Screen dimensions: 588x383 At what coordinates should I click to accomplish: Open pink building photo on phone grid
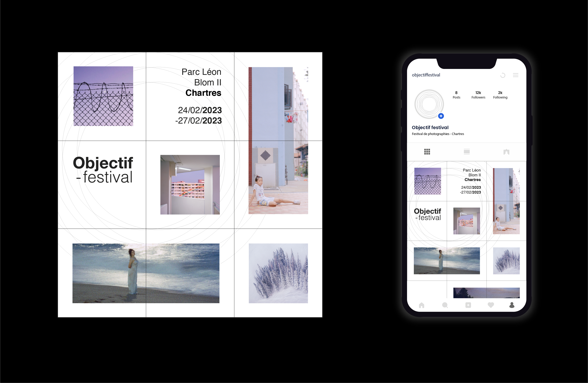(x=466, y=221)
